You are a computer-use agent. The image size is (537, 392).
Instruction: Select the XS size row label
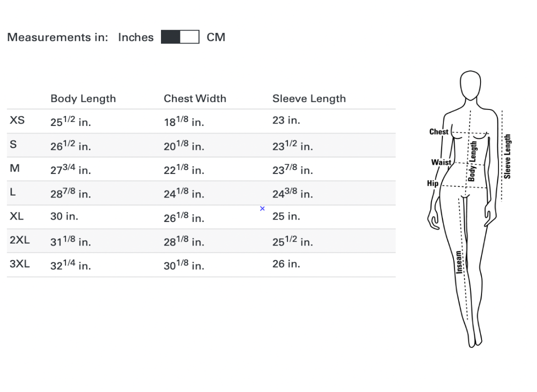17,120
